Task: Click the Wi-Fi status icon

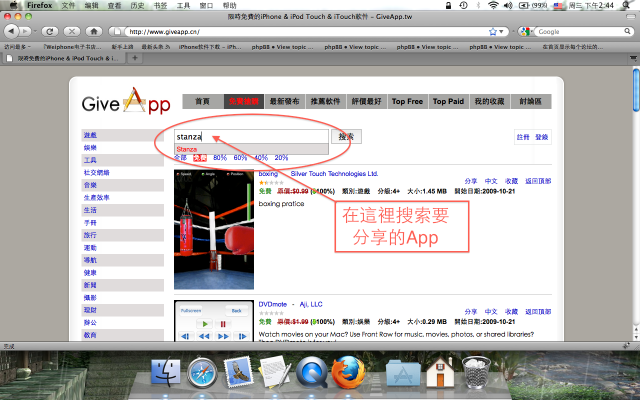Action: point(493,5)
